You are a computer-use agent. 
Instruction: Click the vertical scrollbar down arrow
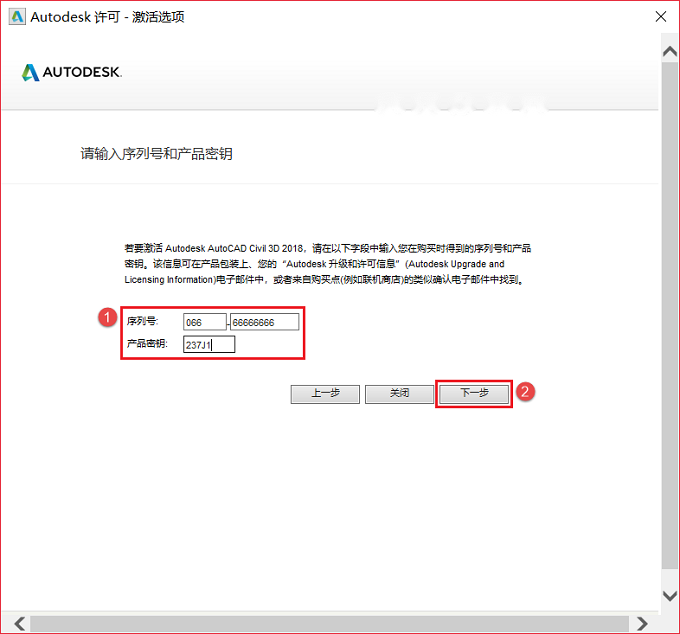point(670,595)
